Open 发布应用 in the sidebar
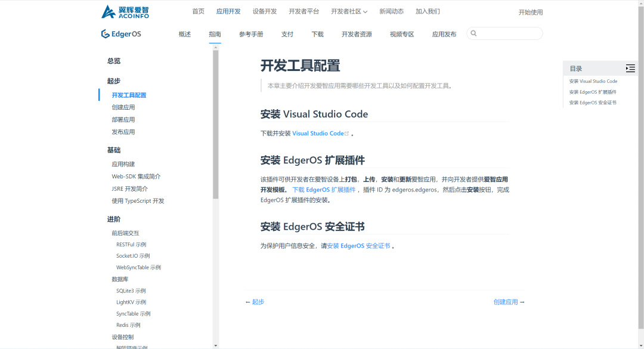 123,132
